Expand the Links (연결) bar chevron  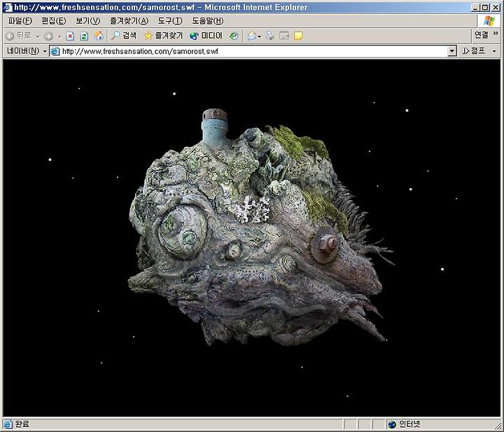(496, 33)
